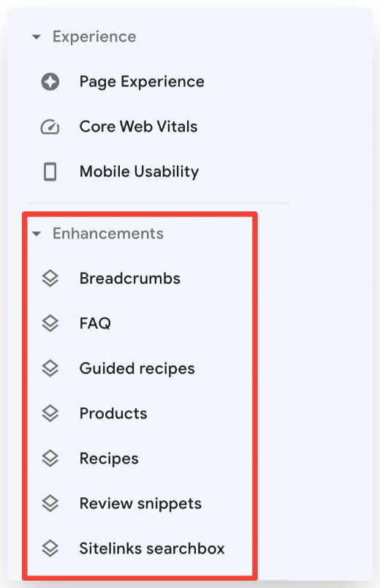Viewport: 380px width, 588px height.
Task: Open the Page Experience report
Action: pos(142,82)
